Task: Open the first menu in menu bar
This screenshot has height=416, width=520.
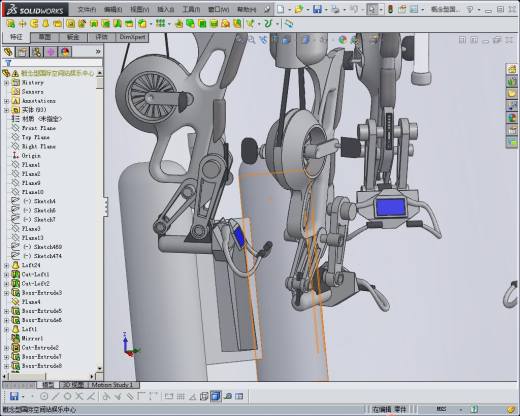Action: (x=87, y=10)
